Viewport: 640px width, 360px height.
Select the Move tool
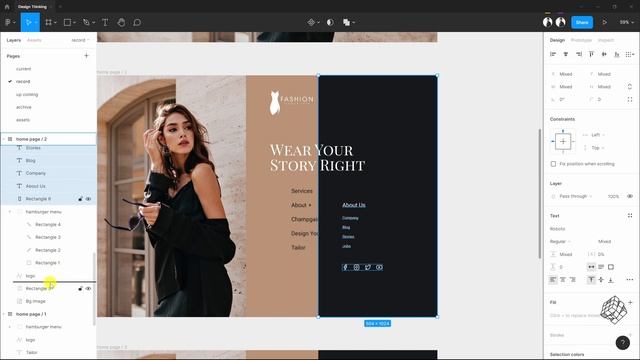[28, 22]
